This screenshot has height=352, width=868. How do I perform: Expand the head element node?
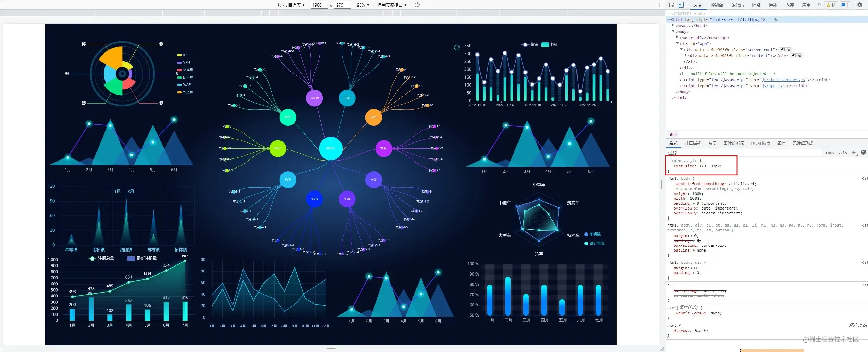[673, 25]
